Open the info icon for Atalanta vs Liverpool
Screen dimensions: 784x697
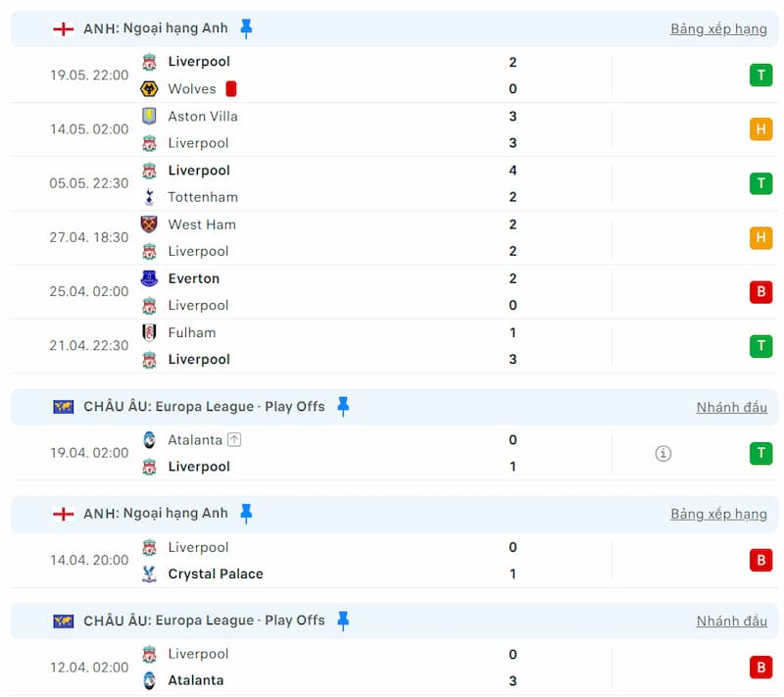[x=663, y=454]
